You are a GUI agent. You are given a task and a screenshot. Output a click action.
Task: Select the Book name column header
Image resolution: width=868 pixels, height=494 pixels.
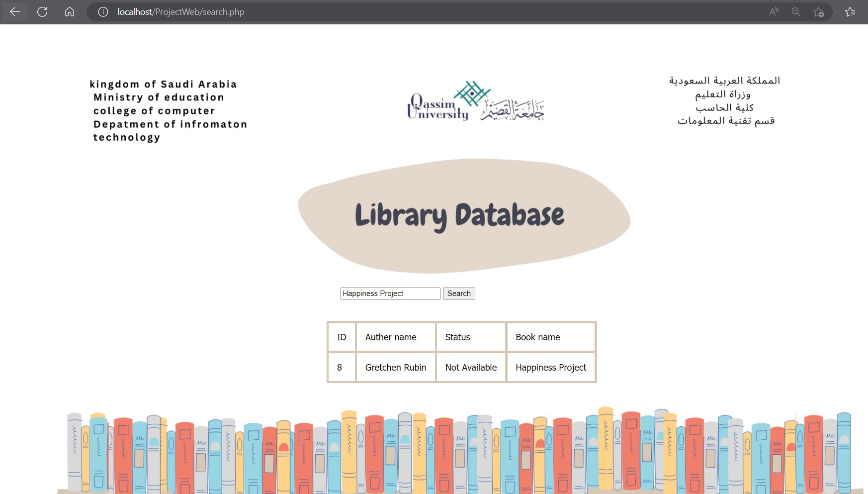pos(537,337)
